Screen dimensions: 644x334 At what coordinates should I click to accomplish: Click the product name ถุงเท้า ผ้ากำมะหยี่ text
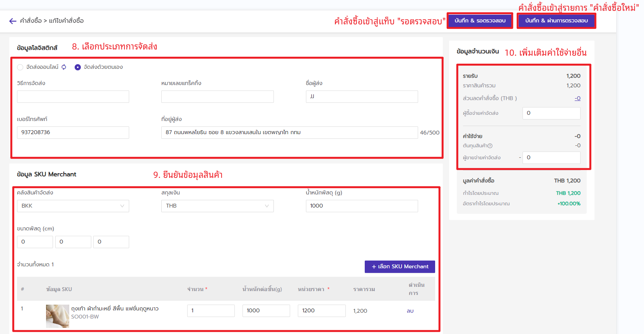pos(115,308)
